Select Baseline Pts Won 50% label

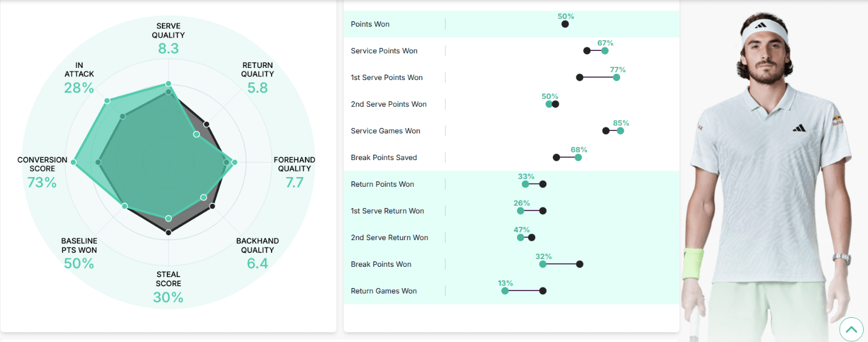coord(79,253)
